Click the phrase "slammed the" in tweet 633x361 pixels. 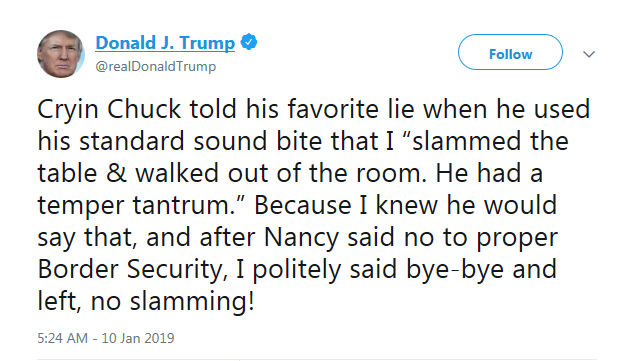click(490, 141)
